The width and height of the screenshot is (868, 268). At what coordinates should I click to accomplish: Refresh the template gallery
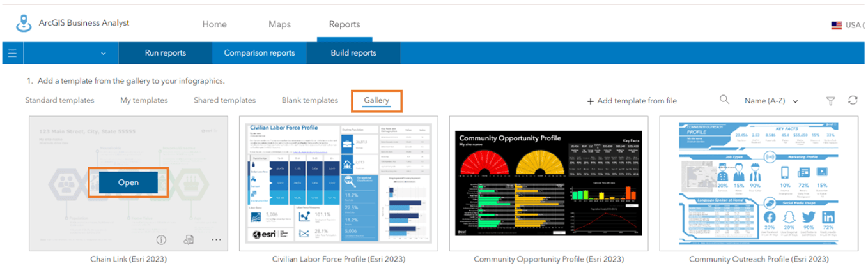(x=852, y=101)
